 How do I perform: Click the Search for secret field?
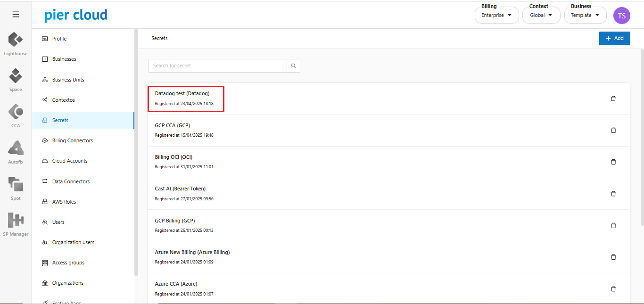click(x=217, y=66)
